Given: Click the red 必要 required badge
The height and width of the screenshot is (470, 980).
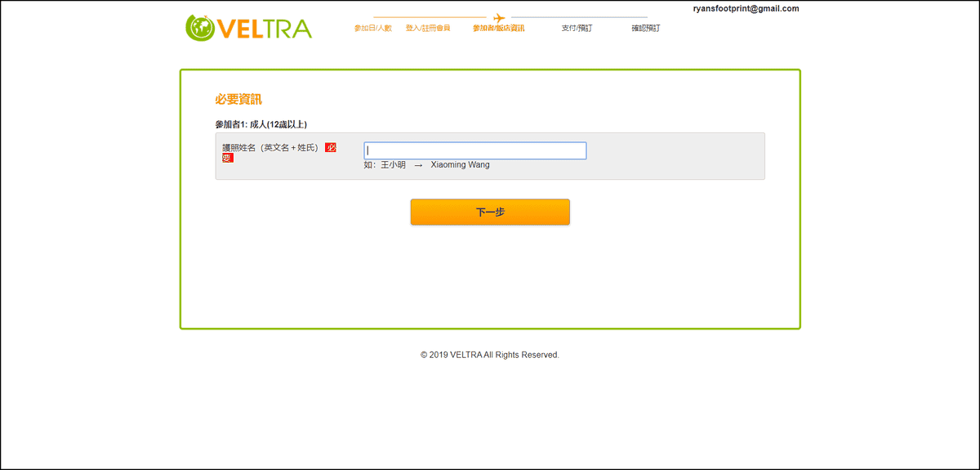Looking at the screenshot, I should [330, 148].
